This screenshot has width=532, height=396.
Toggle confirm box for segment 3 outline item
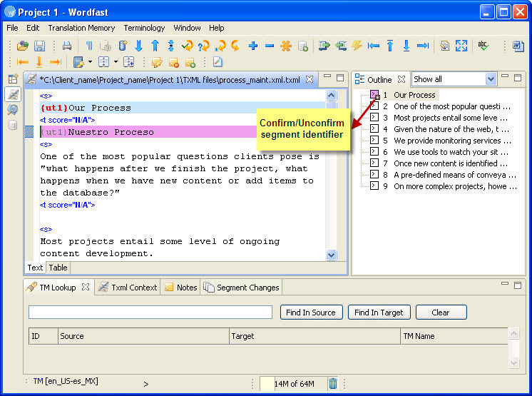pos(374,118)
